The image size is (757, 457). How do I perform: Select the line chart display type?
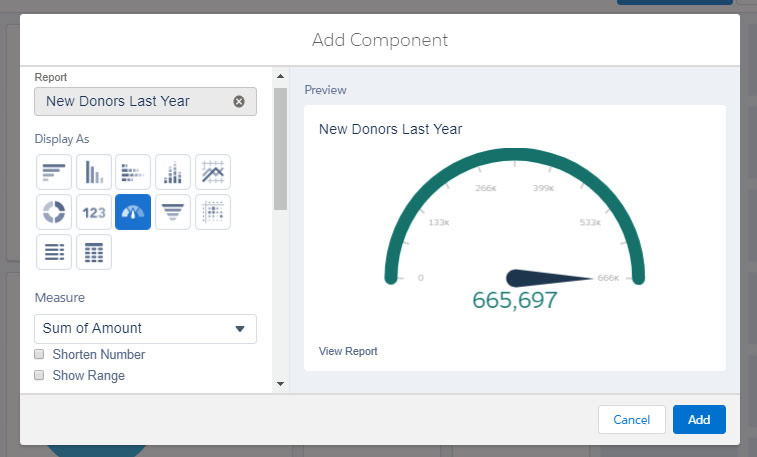(x=213, y=172)
